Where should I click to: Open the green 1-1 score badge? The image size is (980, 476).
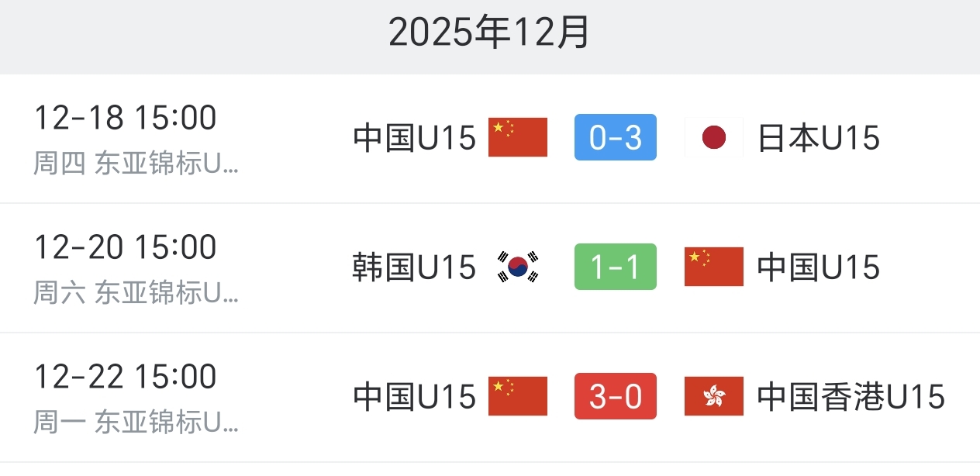[x=616, y=267]
